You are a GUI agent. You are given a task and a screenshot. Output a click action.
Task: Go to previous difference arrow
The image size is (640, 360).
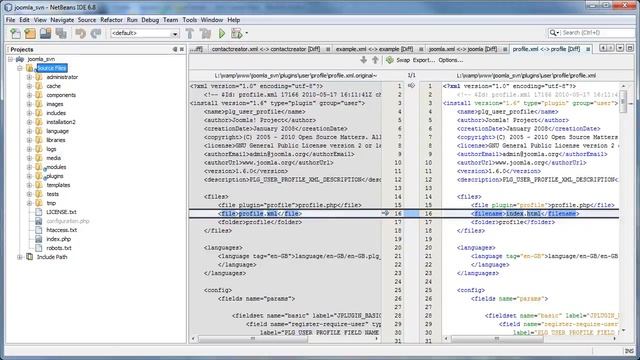(x=375, y=60)
